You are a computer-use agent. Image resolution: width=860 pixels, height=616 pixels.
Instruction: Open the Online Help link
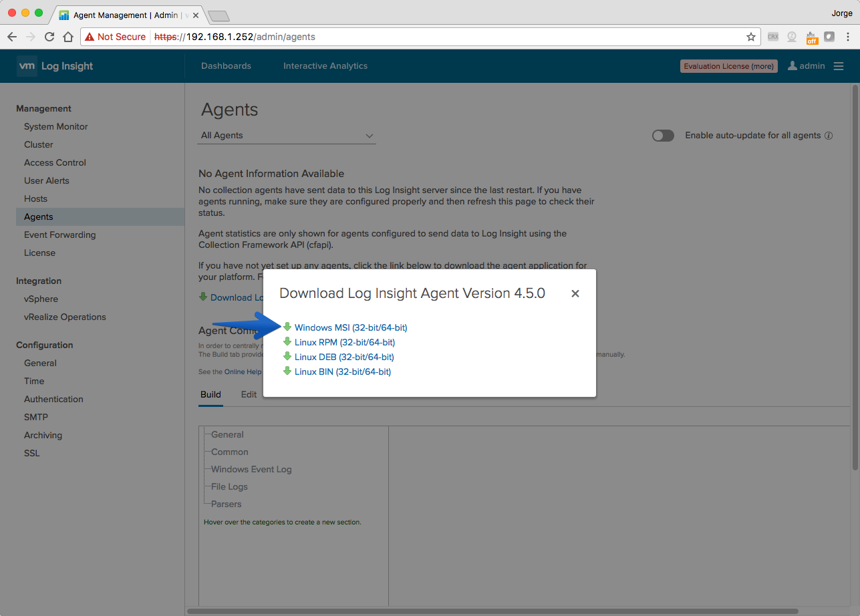coord(243,371)
